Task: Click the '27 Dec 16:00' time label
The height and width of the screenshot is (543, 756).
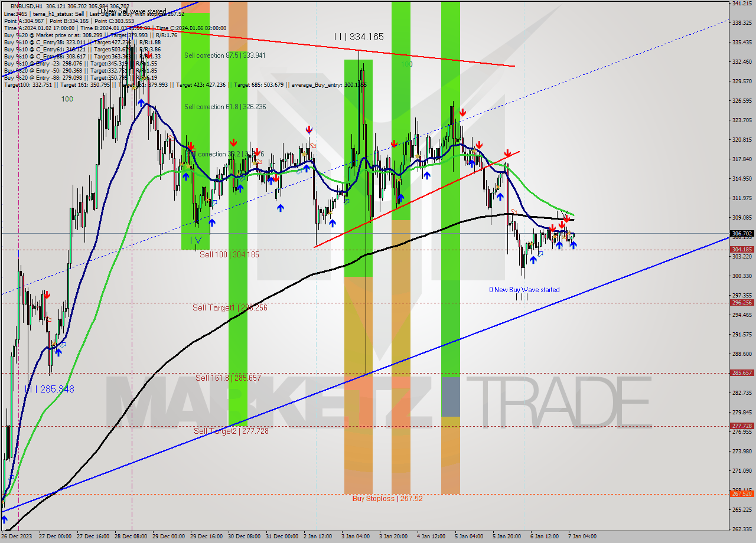Action: (94, 537)
